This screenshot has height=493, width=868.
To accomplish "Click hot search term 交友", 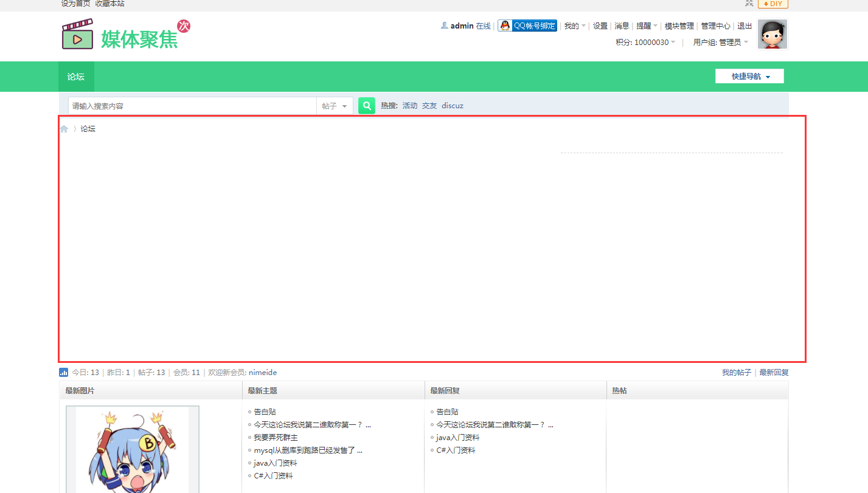I will [429, 106].
